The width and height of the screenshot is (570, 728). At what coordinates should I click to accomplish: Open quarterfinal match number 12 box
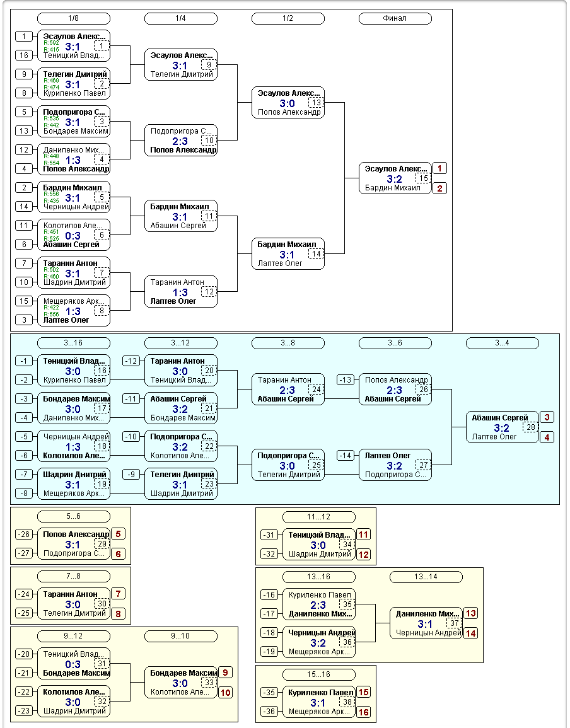point(209,292)
